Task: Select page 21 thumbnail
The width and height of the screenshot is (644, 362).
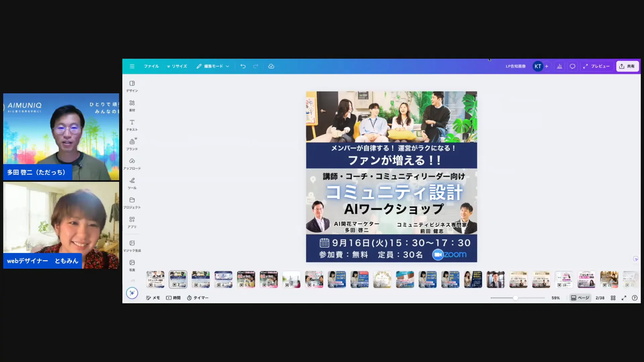Action: (x=609, y=280)
